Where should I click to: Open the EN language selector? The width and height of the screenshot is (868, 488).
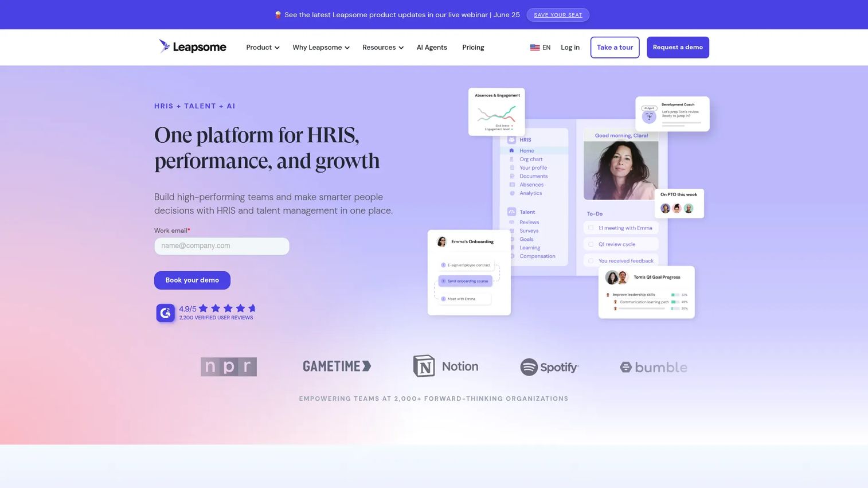(540, 48)
